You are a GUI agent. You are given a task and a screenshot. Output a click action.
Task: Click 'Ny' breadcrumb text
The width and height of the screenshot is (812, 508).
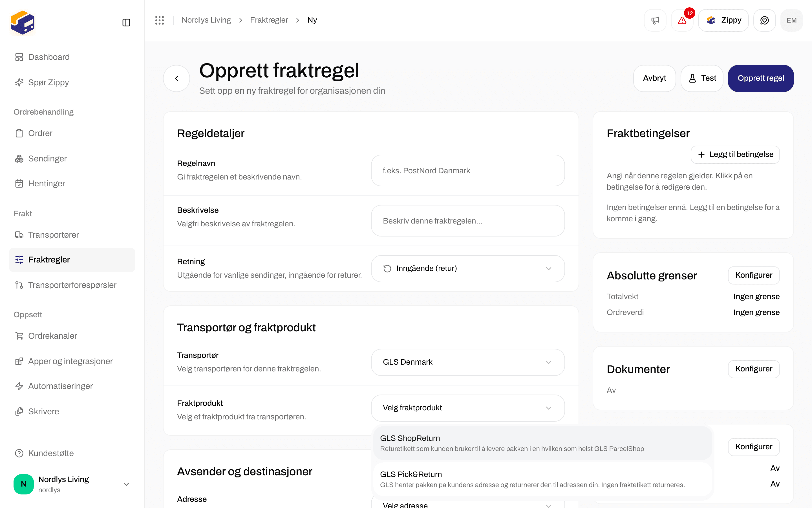click(312, 20)
